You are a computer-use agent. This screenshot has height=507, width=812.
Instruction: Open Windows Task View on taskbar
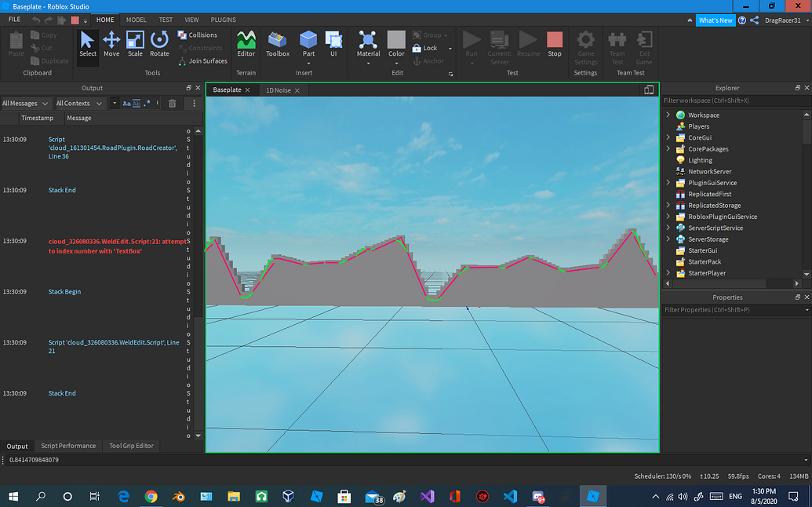coord(94,496)
